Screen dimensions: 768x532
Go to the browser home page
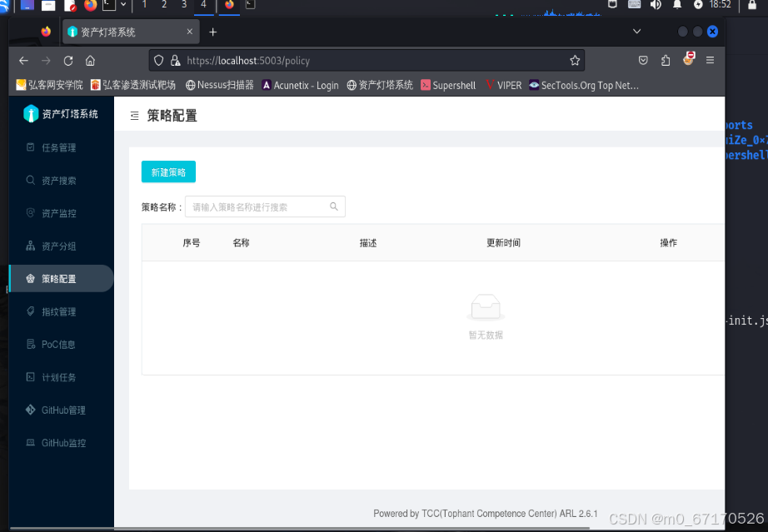coord(90,61)
